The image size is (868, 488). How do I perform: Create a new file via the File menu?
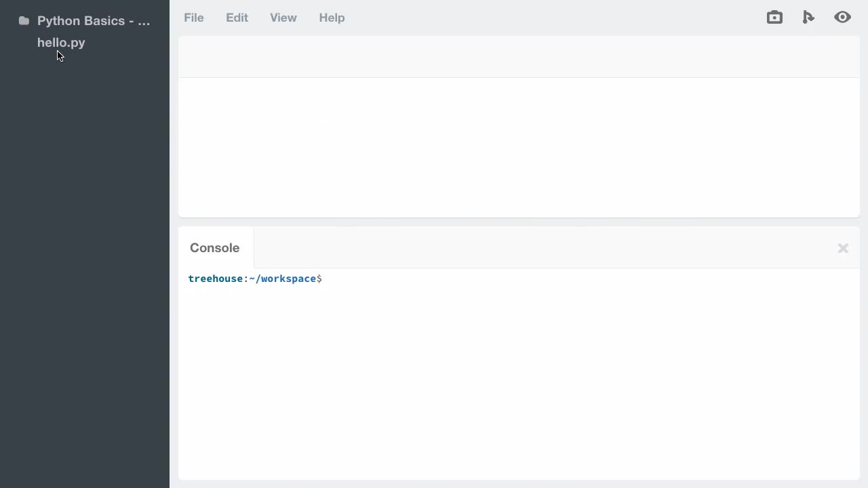click(193, 18)
